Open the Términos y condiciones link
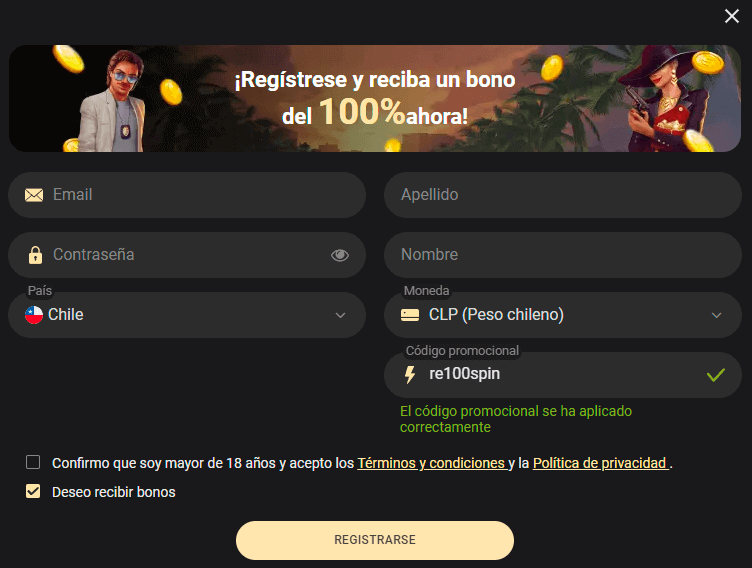This screenshot has height=568, width=752. click(433, 463)
